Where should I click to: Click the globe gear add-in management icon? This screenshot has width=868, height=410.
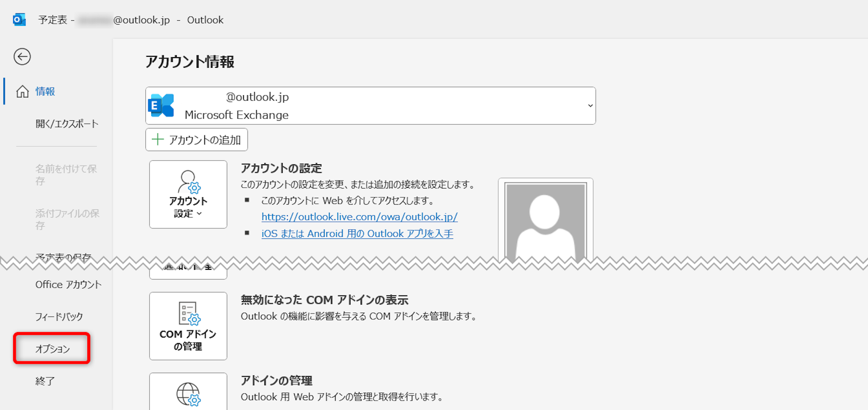188,394
